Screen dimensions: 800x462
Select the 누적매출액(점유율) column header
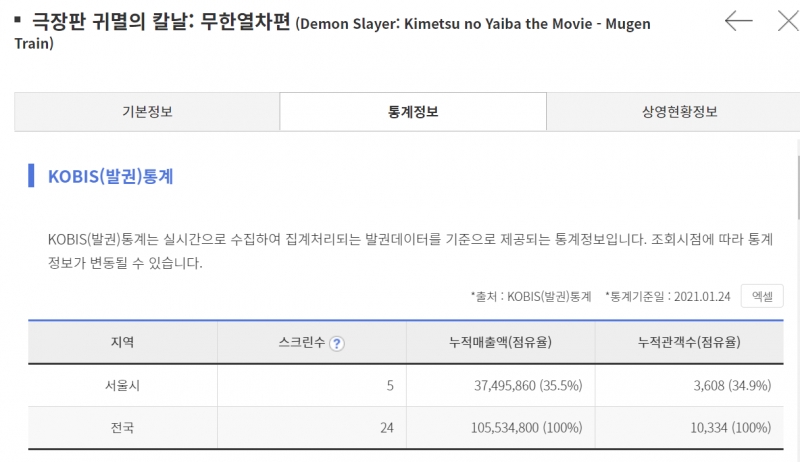(501, 342)
